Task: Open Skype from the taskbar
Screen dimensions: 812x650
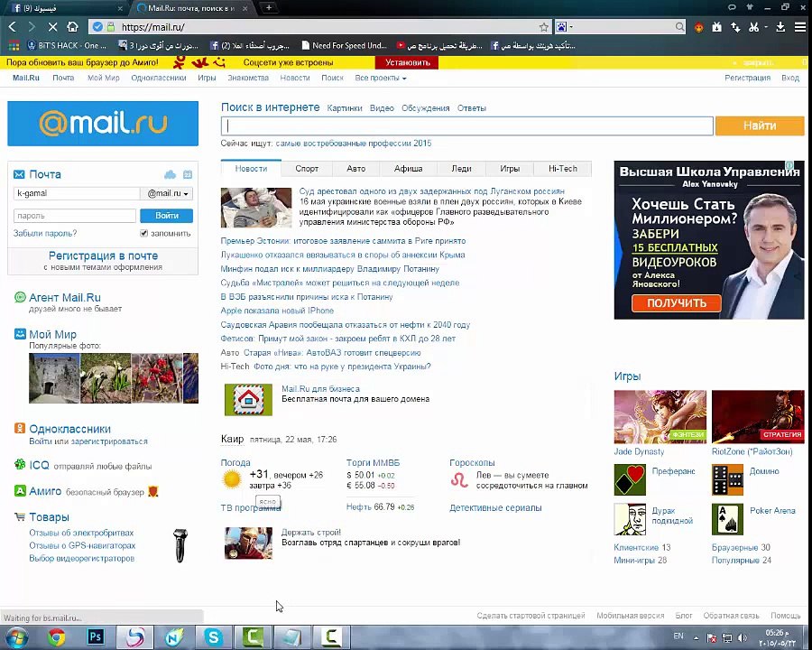Action: pyautogui.click(x=213, y=637)
